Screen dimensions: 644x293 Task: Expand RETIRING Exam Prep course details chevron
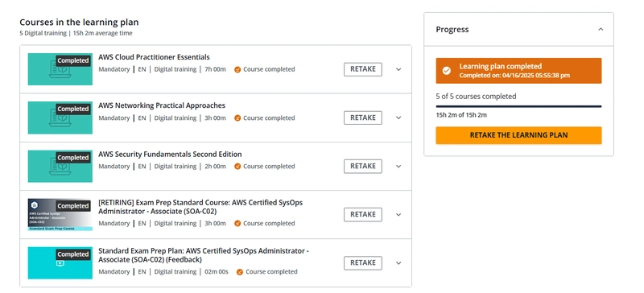(398, 214)
